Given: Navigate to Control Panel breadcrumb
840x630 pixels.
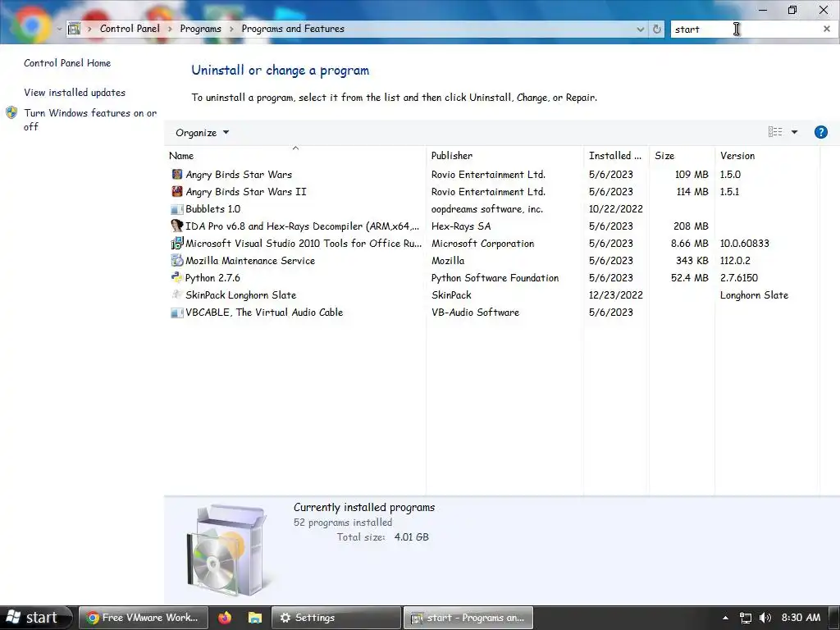Looking at the screenshot, I should pyautogui.click(x=130, y=29).
